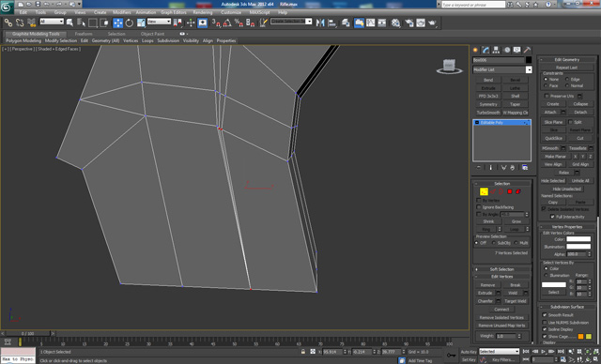601x364 pixels.
Task: Open the Rendering menu
Action: [x=203, y=12]
